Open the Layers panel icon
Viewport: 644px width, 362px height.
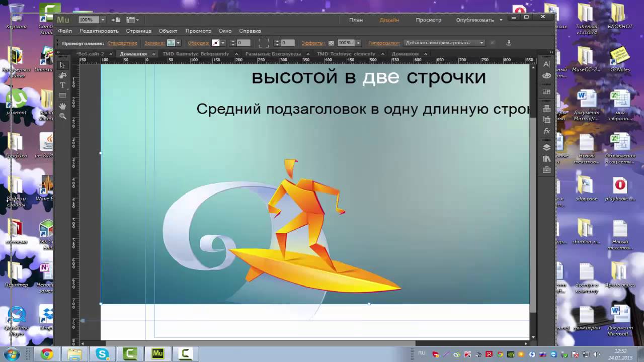547,147
